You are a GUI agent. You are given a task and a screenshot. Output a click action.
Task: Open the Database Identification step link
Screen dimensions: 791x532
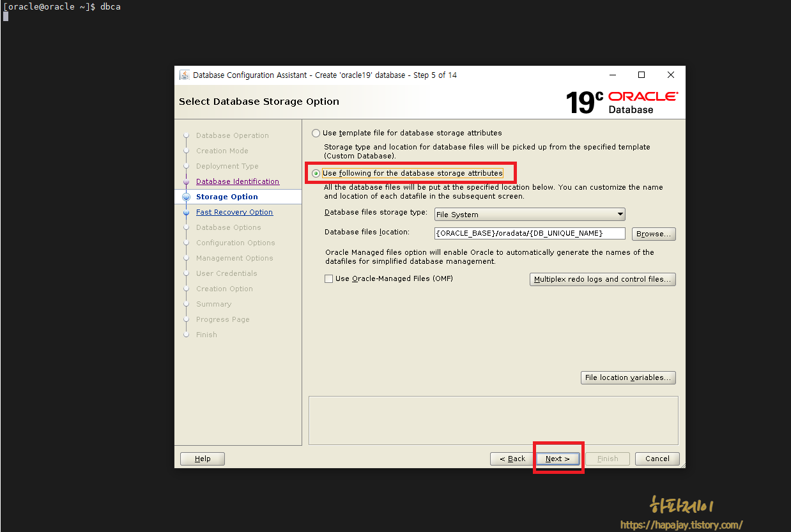coord(238,181)
